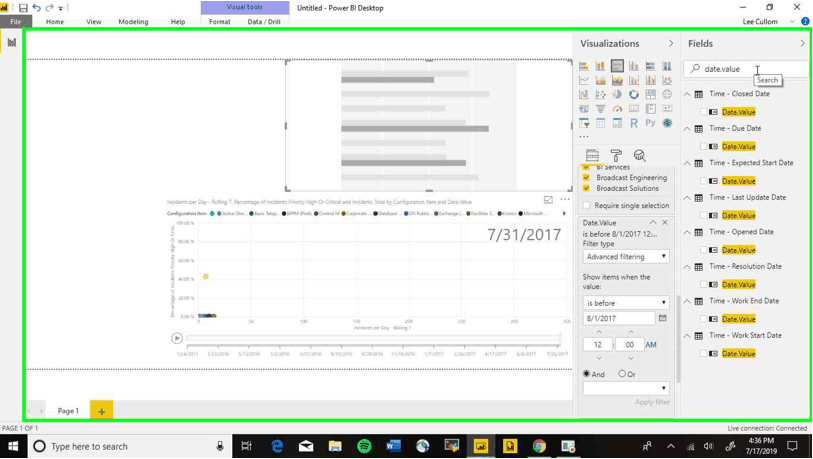This screenshot has width=813, height=459.
Task: Select the funnel visualization
Action: [600, 109]
